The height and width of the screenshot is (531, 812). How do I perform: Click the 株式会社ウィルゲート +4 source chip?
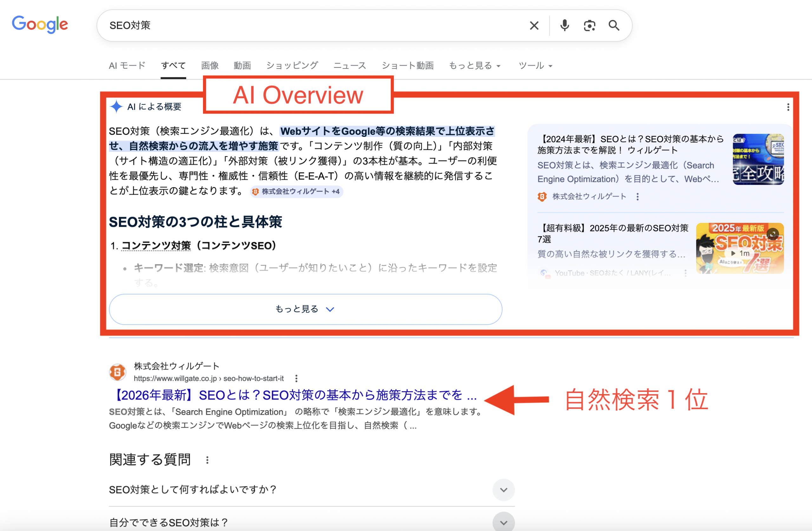(296, 192)
